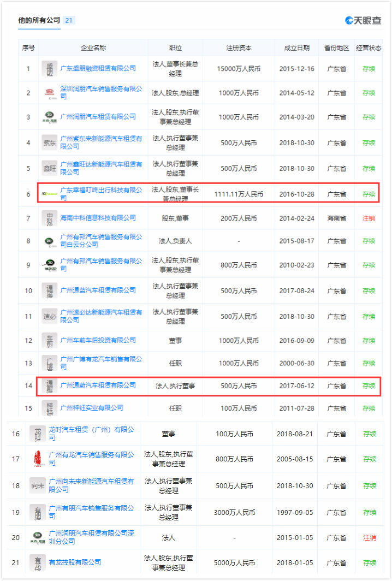Click logo of 广州有朋汽车销售服务有限公司
The height and width of the screenshot is (581, 392).
click(x=38, y=512)
